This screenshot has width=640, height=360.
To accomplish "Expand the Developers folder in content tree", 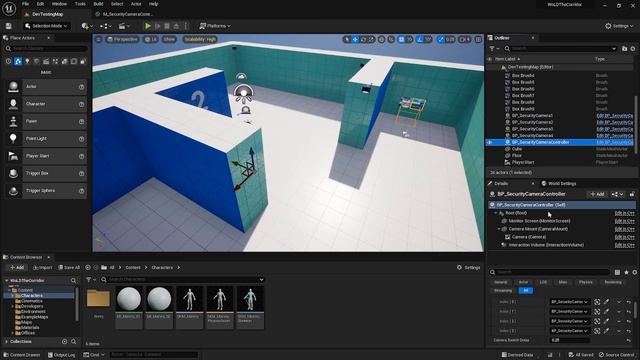I will click(x=13, y=306).
